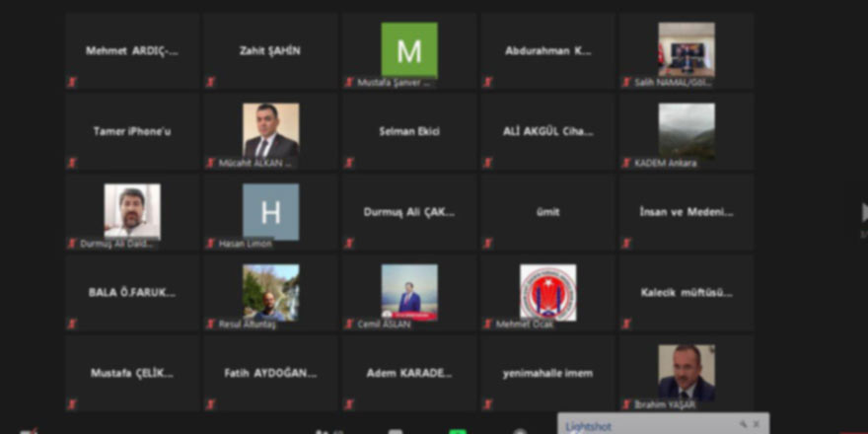This screenshot has width=868, height=434.
Task: Select the Mücahit ALKAN profile photo
Action: click(x=271, y=130)
